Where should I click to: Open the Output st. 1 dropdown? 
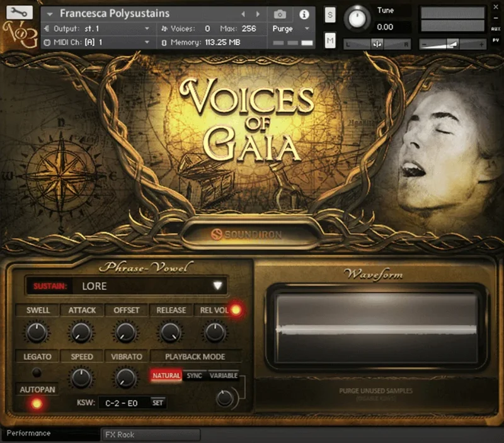[97, 28]
